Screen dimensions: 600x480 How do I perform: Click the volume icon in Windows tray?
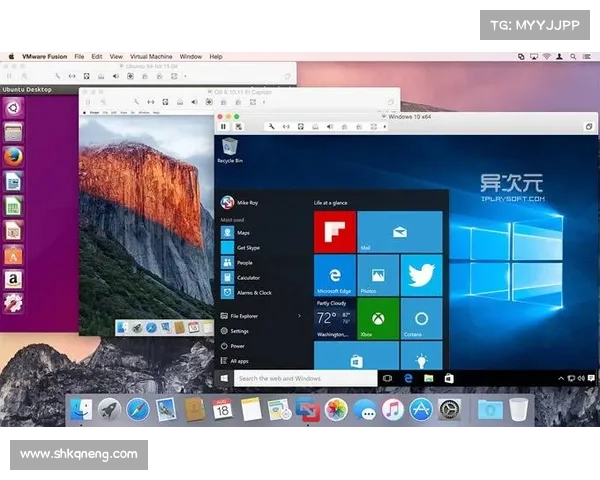[x=581, y=378]
